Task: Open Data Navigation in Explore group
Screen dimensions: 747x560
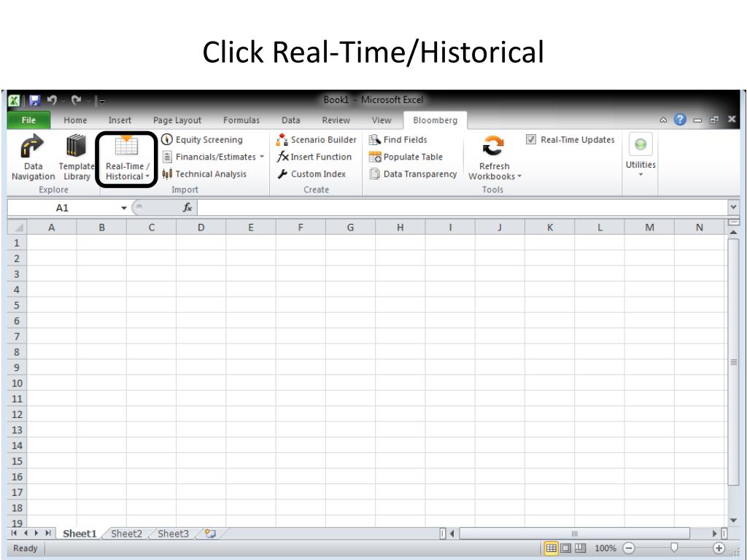Action: 33,157
